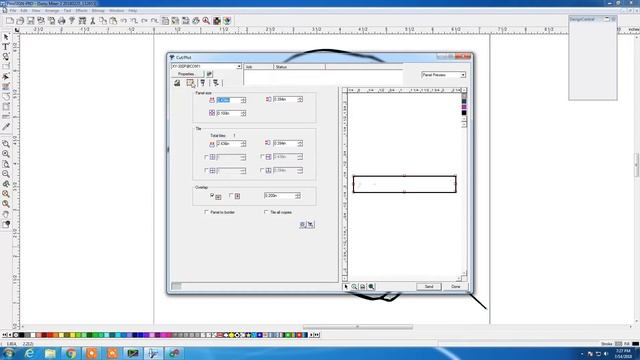Click the Status column header
Viewport: 640px width, 360px height.
click(x=299, y=67)
